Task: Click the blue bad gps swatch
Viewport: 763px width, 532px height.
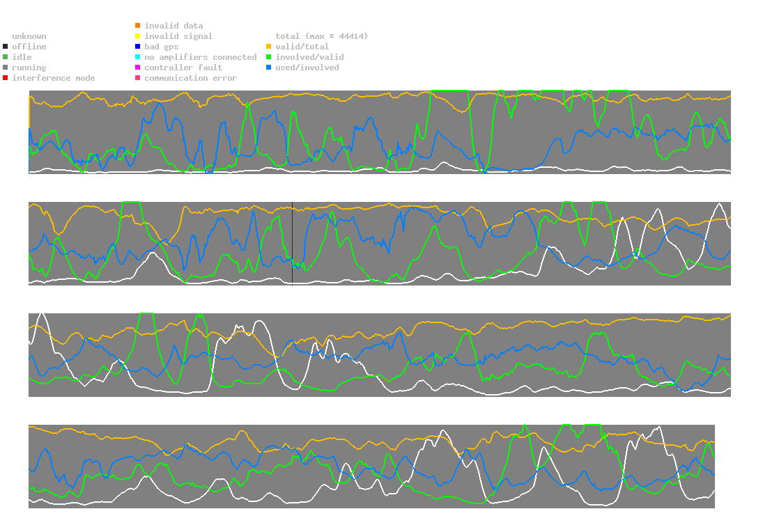Action: pyautogui.click(x=138, y=47)
